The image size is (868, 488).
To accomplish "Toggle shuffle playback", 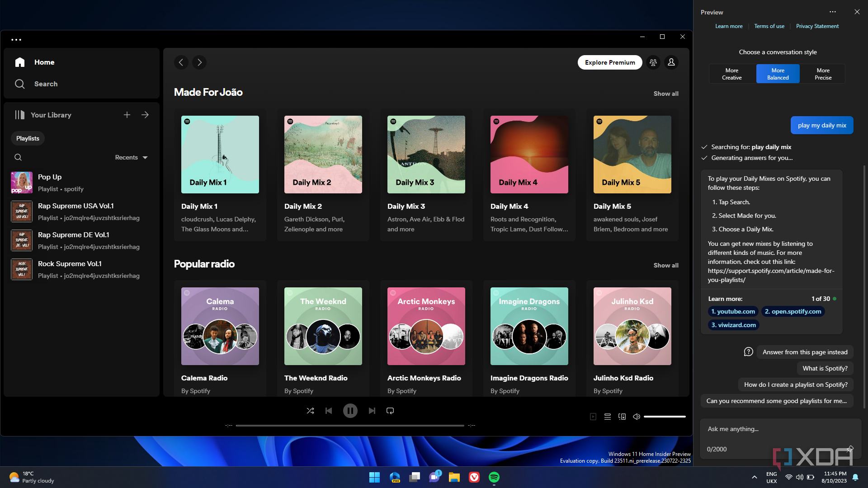I will pyautogui.click(x=310, y=411).
